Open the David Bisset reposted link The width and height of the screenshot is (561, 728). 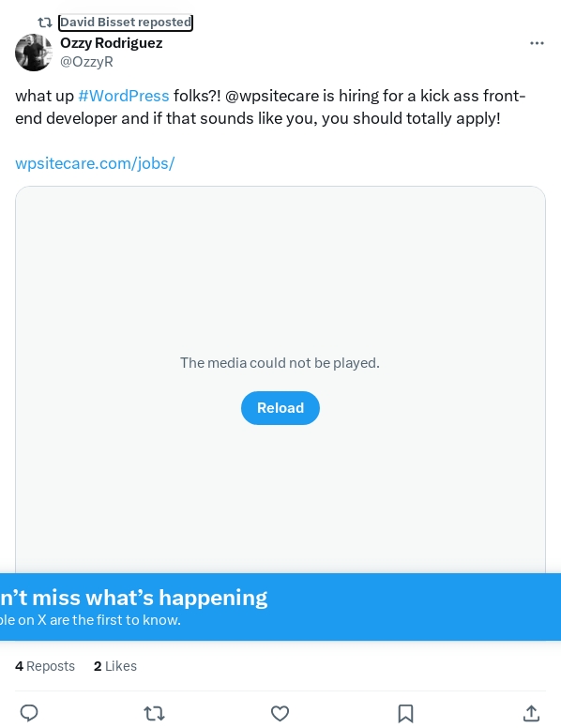126,22
